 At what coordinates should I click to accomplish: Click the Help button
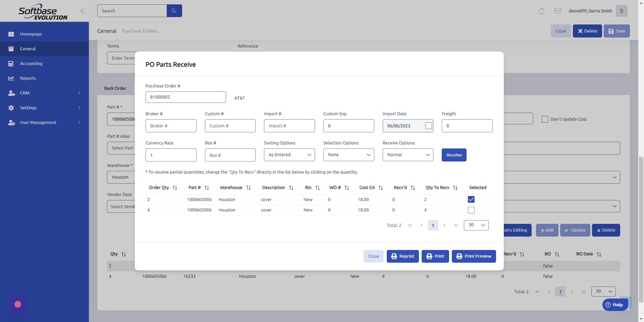coord(614,305)
